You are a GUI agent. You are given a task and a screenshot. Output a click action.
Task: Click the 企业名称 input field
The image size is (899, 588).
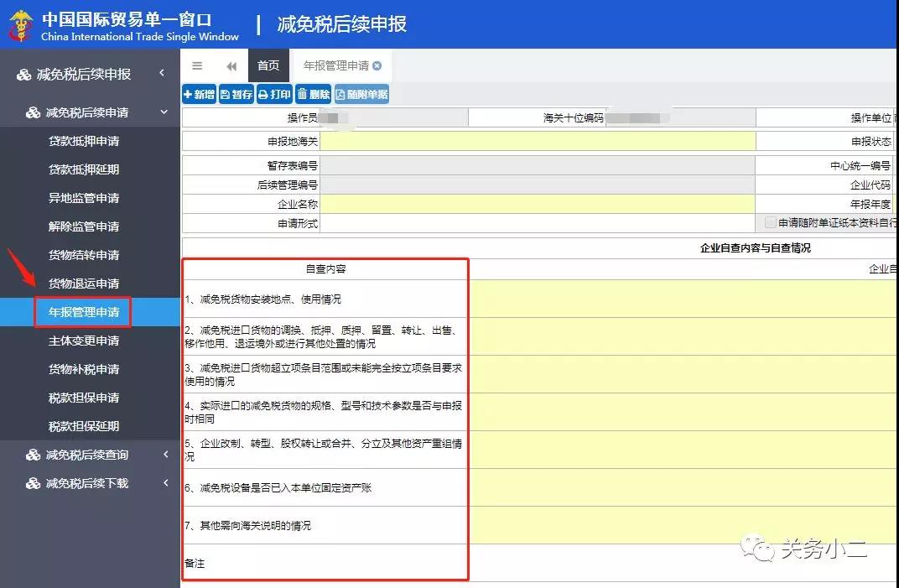[x=537, y=204]
